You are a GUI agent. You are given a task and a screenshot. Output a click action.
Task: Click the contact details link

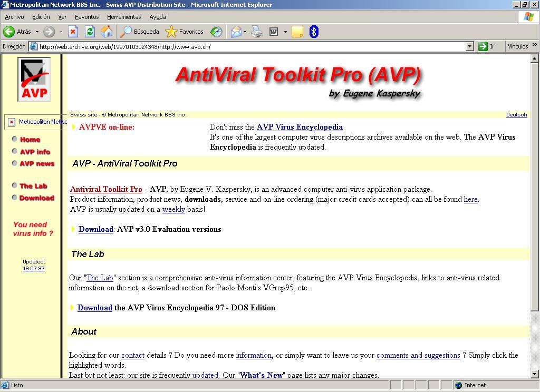(x=133, y=355)
